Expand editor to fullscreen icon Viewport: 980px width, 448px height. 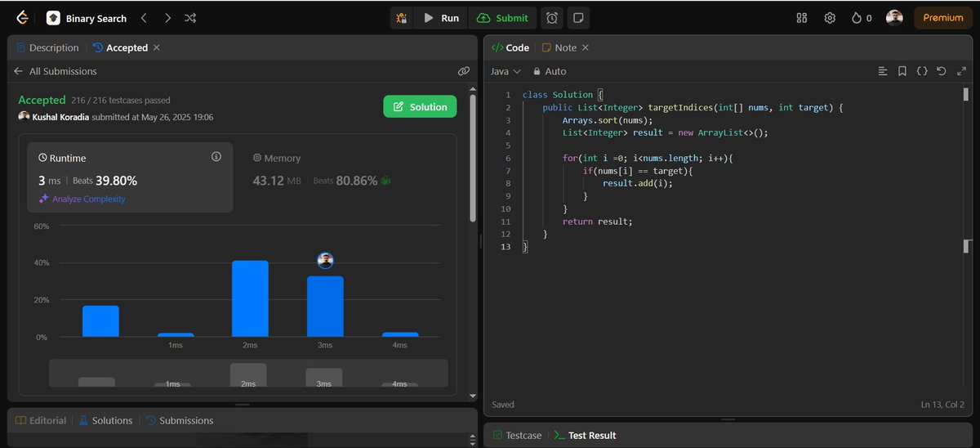tap(961, 71)
